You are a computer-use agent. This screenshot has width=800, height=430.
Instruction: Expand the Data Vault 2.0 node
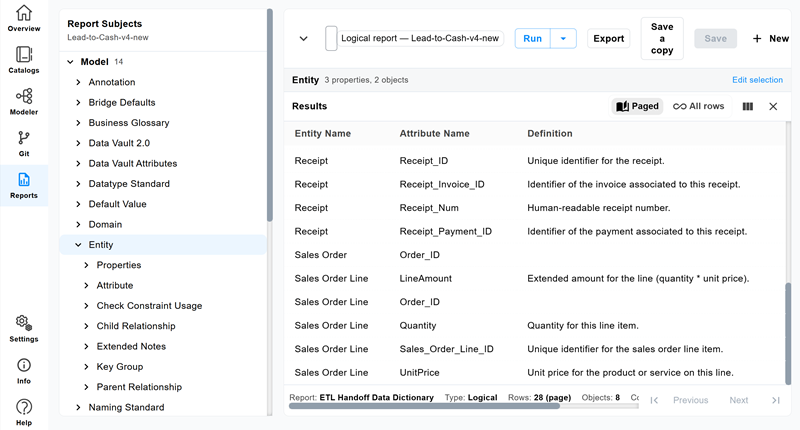coord(78,143)
